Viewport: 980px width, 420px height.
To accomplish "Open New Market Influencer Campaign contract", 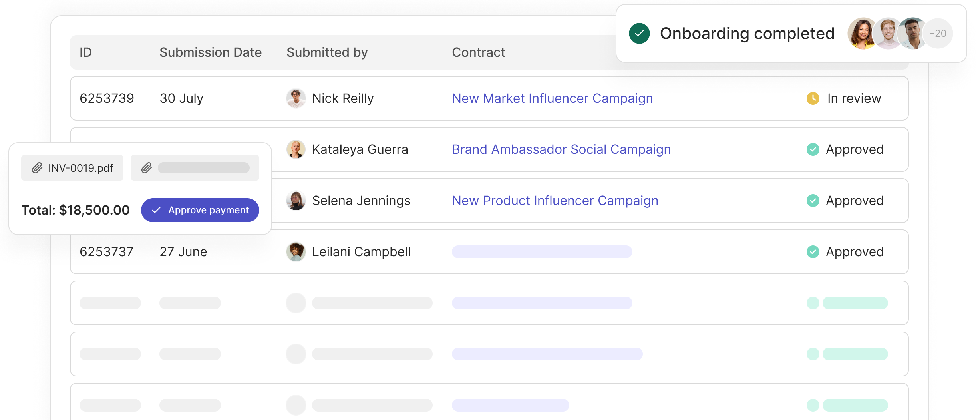I will [552, 98].
